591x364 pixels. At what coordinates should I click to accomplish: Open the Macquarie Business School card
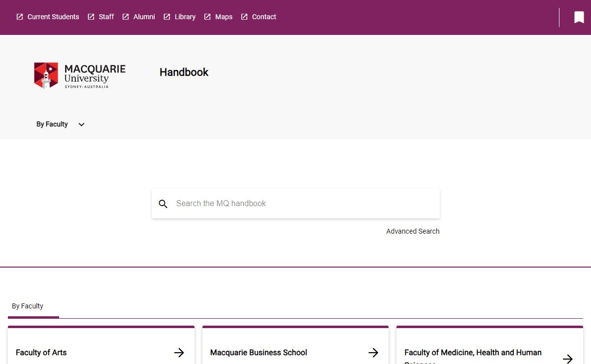point(259,353)
